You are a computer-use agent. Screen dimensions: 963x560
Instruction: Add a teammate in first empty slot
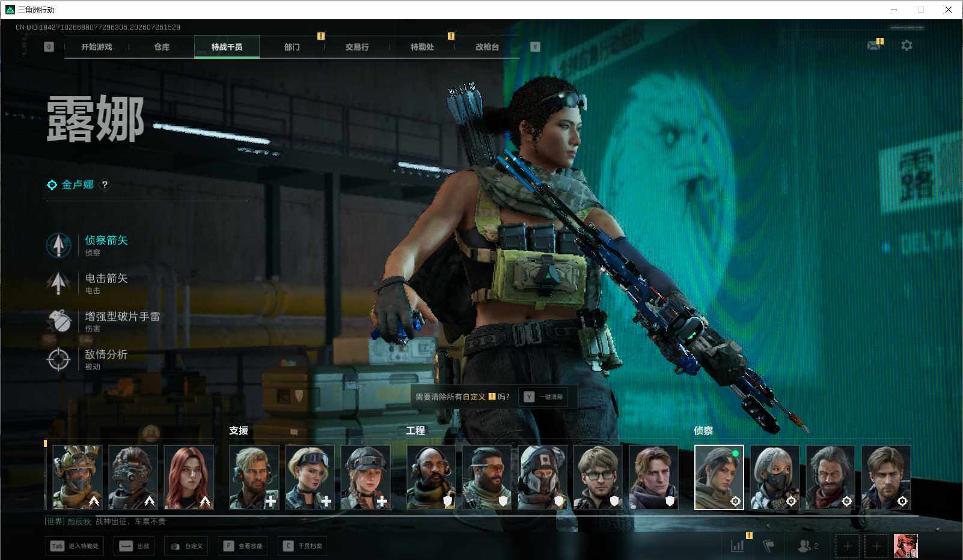847,546
